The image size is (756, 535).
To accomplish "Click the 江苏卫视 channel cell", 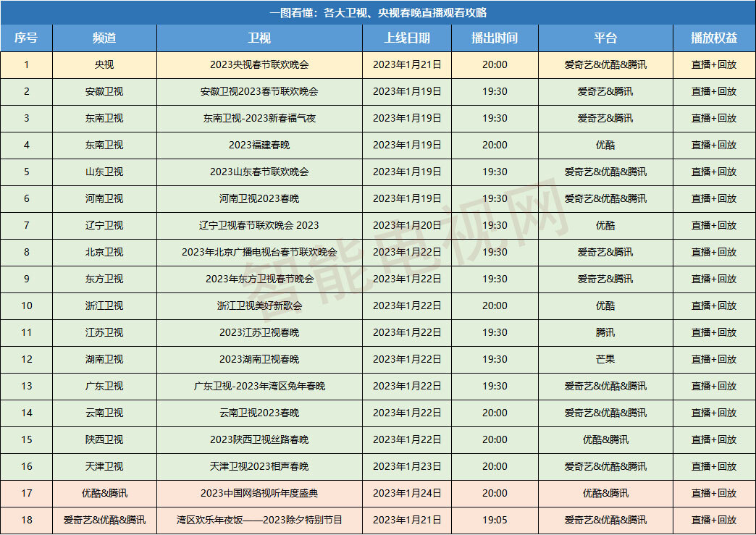I will [x=104, y=332].
